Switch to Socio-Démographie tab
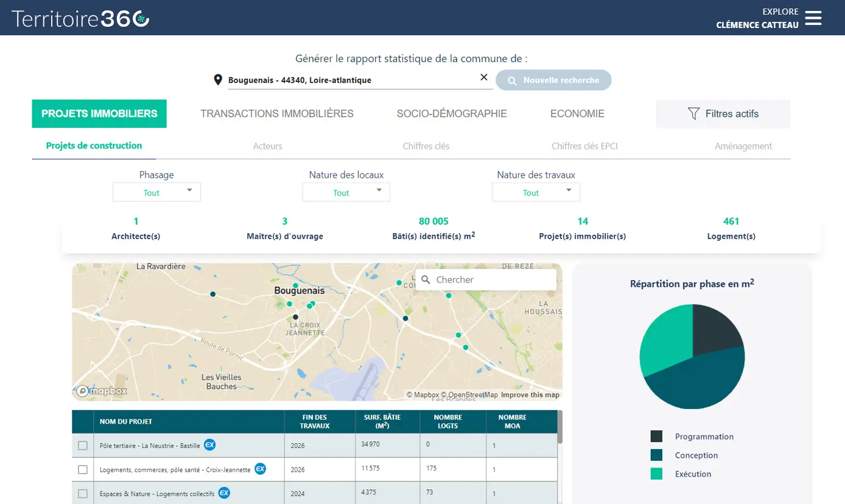 [x=452, y=114]
